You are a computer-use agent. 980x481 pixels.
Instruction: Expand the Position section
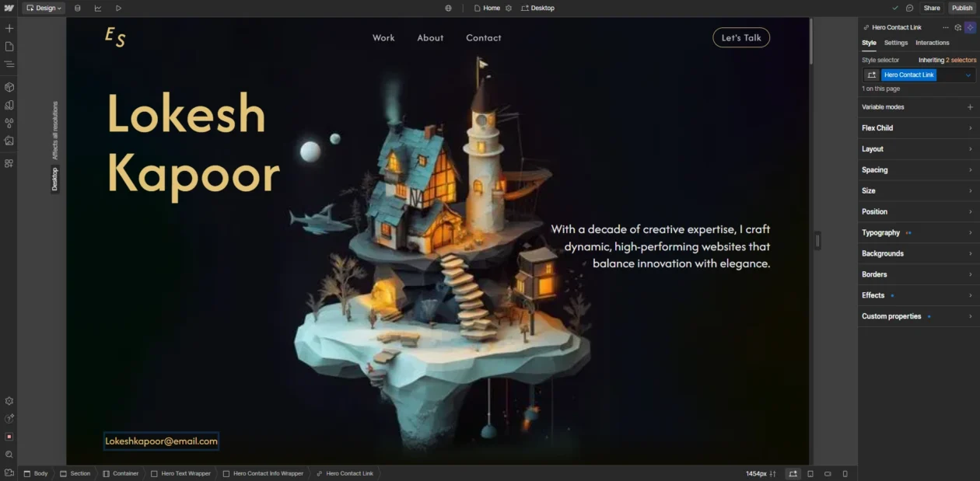918,212
